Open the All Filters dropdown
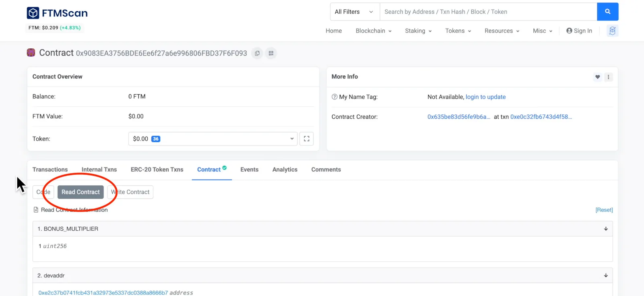644x296 pixels. point(355,12)
